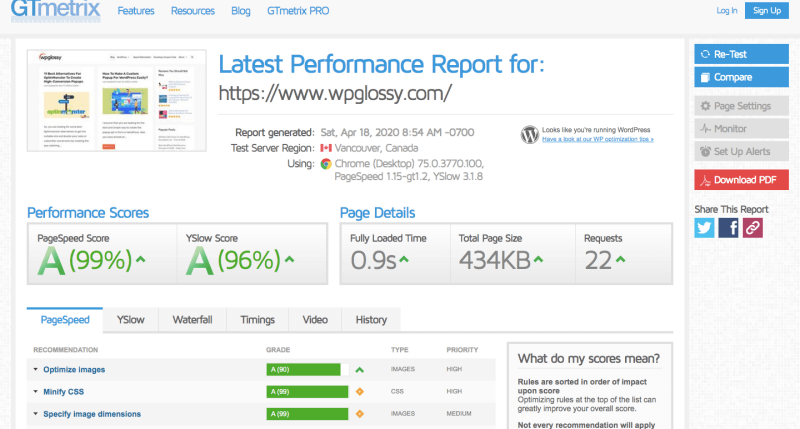The image size is (800, 429).
Task: Open Page Settings
Action: (x=741, y=106)
